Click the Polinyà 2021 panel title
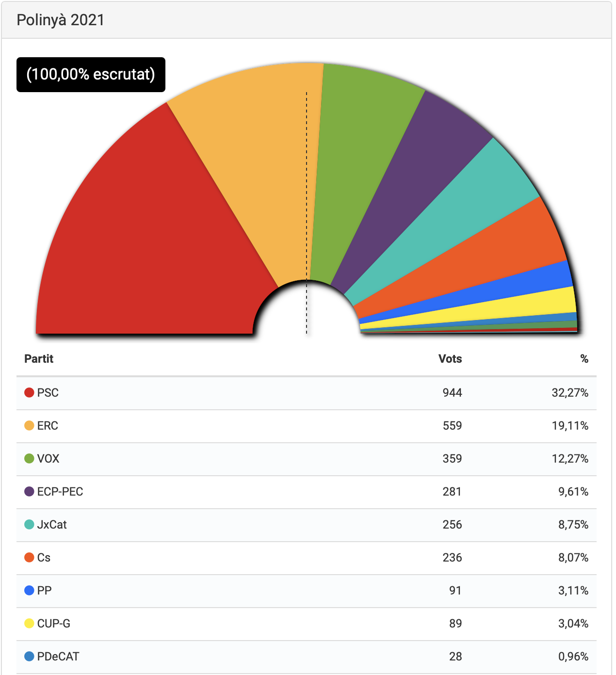Image resolution: width=616 pixels, height=675 pixels. point(61,20)
